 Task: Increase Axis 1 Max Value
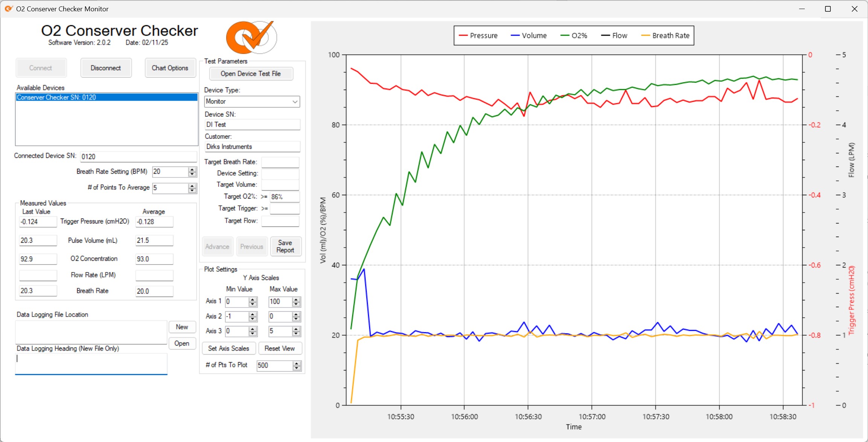coord(296,299)
